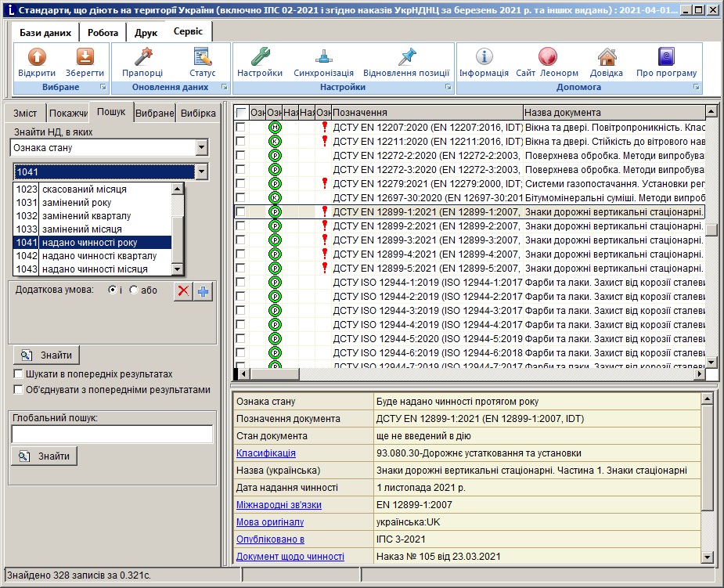Sort by Позначення column header
The image size is (724, 588).
pyautogui.click(x=427, y=112)
